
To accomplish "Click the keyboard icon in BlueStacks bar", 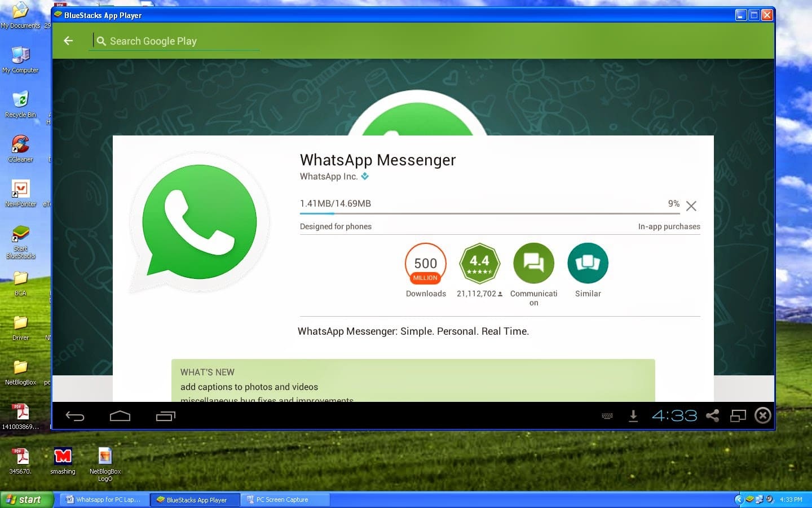I will click(x=607, y=416).
